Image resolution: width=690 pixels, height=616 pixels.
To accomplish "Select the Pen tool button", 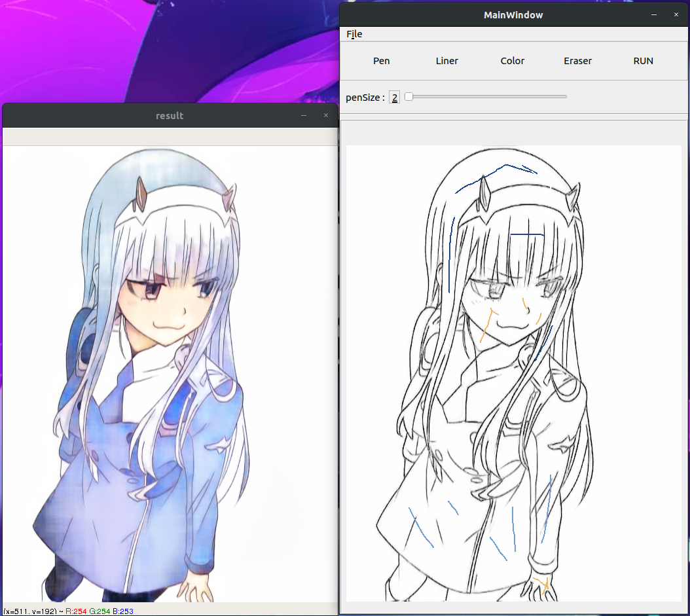I will [381, 61].
